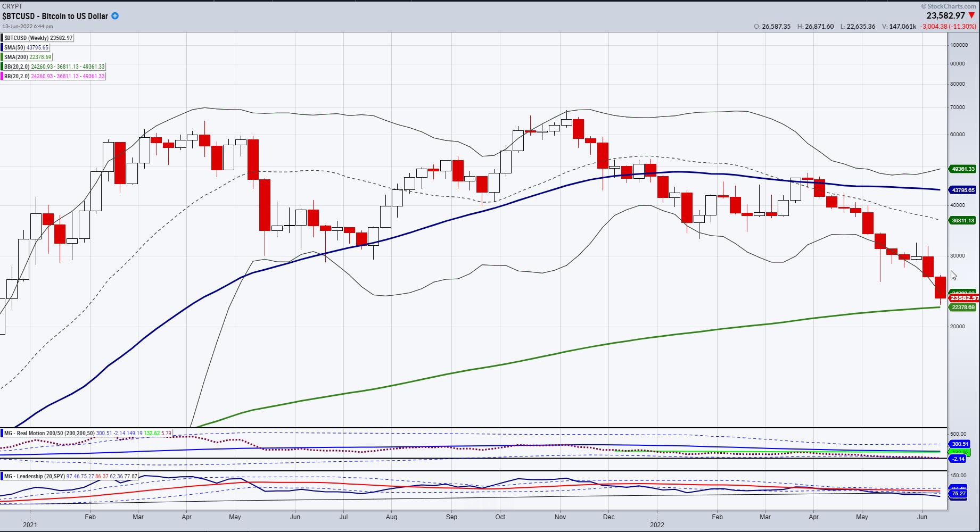
Task: Click the black color bar beside $BTCUSD Weekly
Action: (2, 38)
